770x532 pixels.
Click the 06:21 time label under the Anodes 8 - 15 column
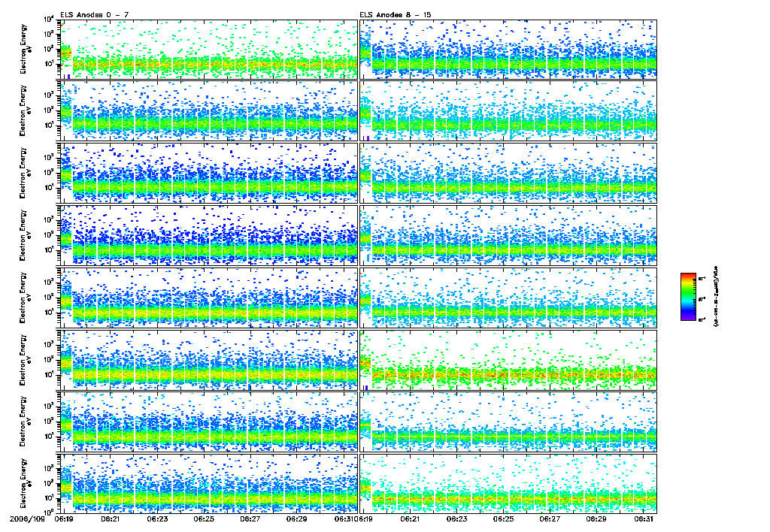pos(410,518)
